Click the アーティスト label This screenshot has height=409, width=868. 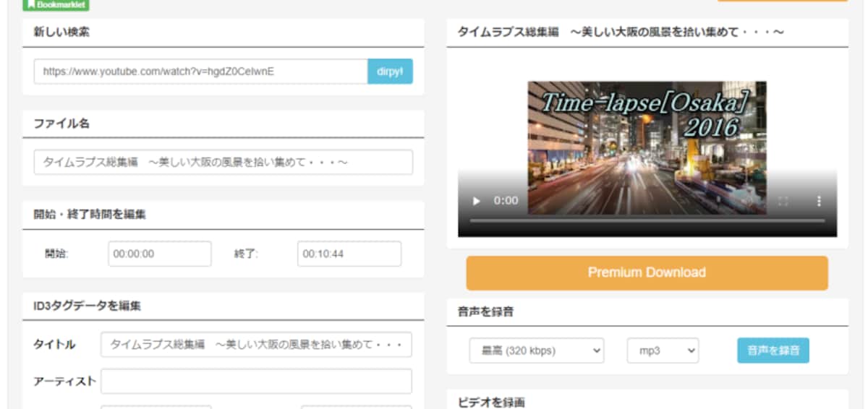point(64,381)
